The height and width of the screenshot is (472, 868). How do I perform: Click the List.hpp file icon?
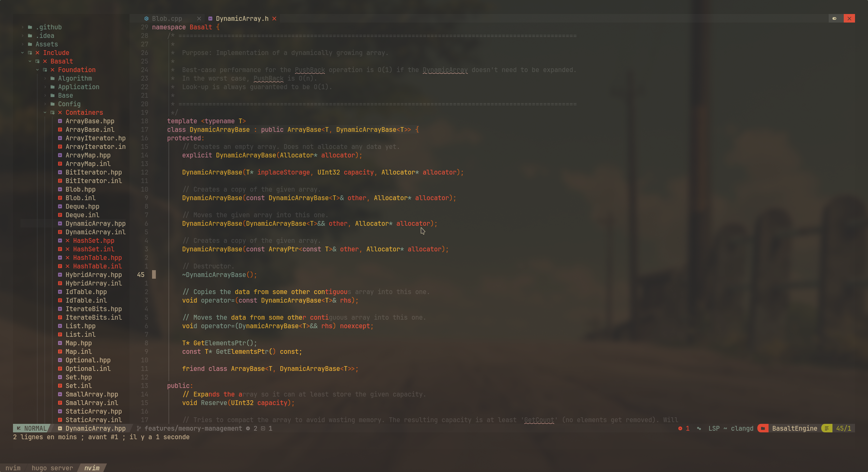(60, 326)
